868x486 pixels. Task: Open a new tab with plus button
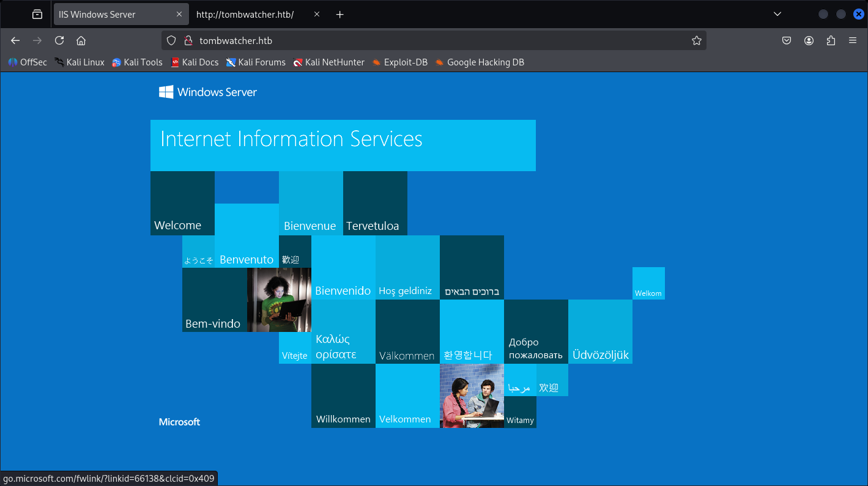tap(340, 14)
